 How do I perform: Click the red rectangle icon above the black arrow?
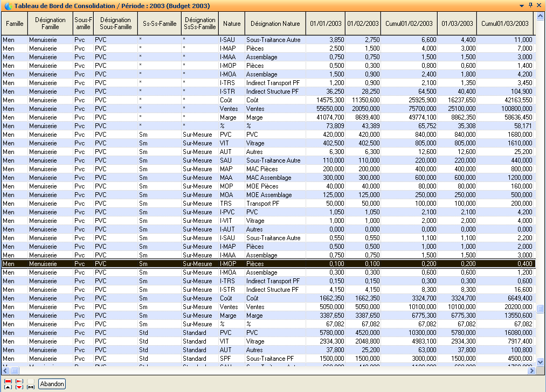tap(8, 381)
